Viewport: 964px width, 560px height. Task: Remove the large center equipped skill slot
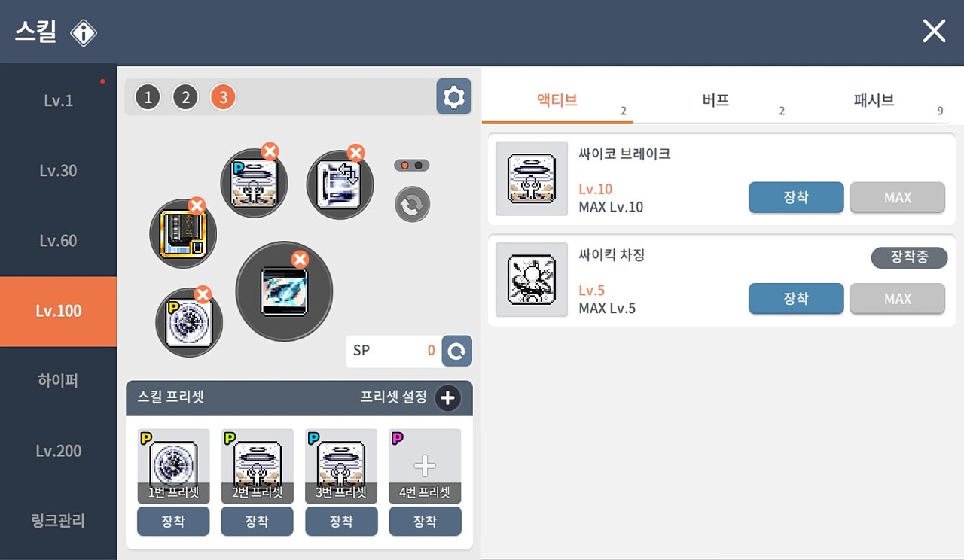click(300, 260)
